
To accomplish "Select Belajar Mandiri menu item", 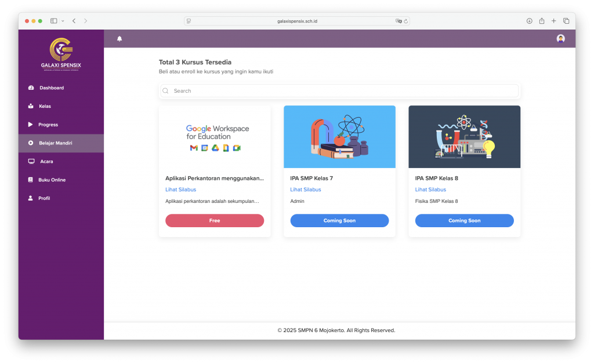I will [61, 143].
